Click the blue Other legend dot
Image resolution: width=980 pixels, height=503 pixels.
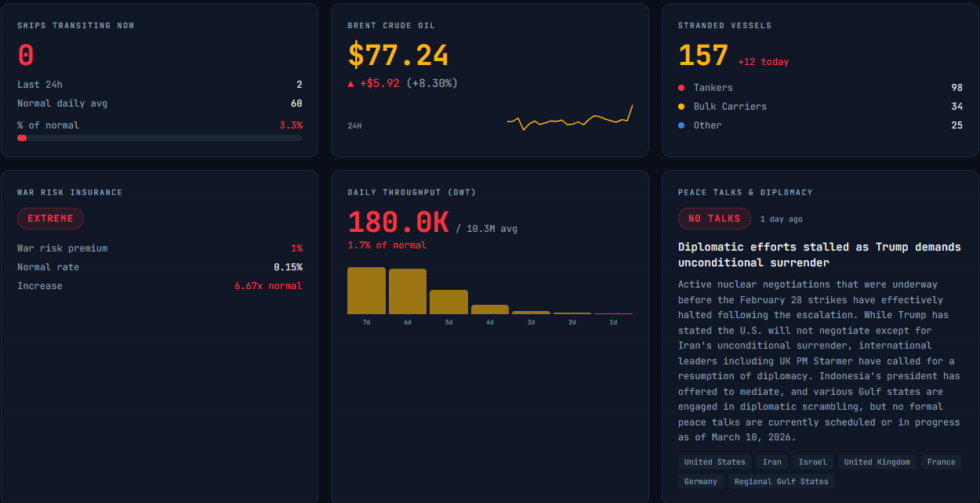681,125
